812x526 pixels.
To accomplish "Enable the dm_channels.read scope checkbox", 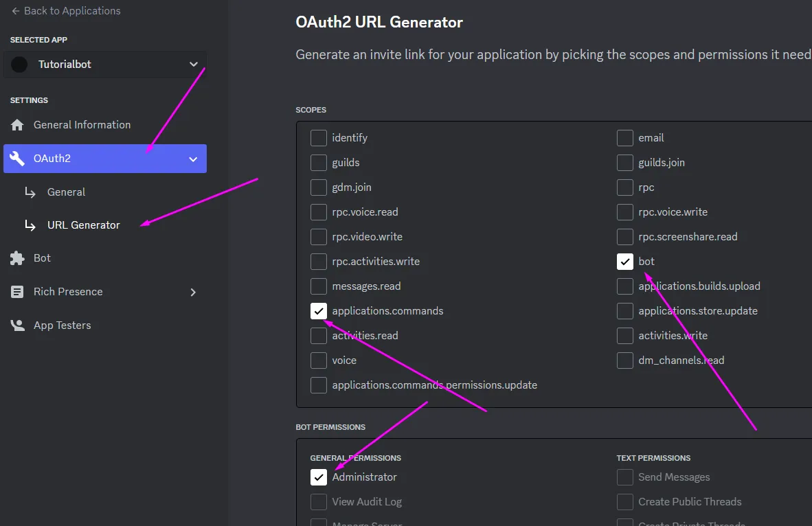I will pos(625,361).
